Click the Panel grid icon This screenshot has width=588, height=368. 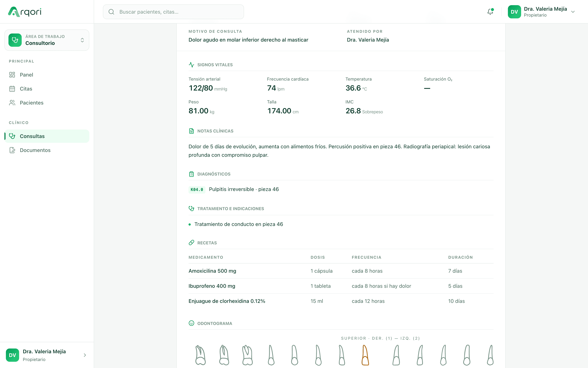[x=12, y=75]
